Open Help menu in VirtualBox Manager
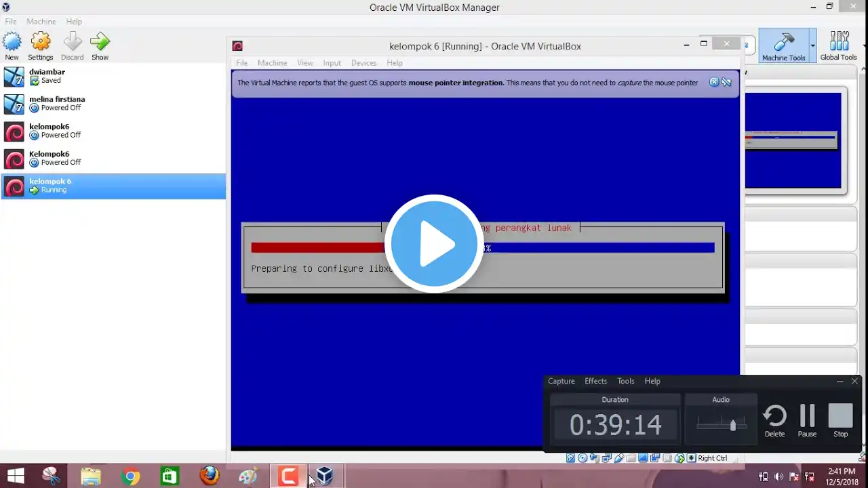The width and height of the screenshot is (868, 488). 74,22
